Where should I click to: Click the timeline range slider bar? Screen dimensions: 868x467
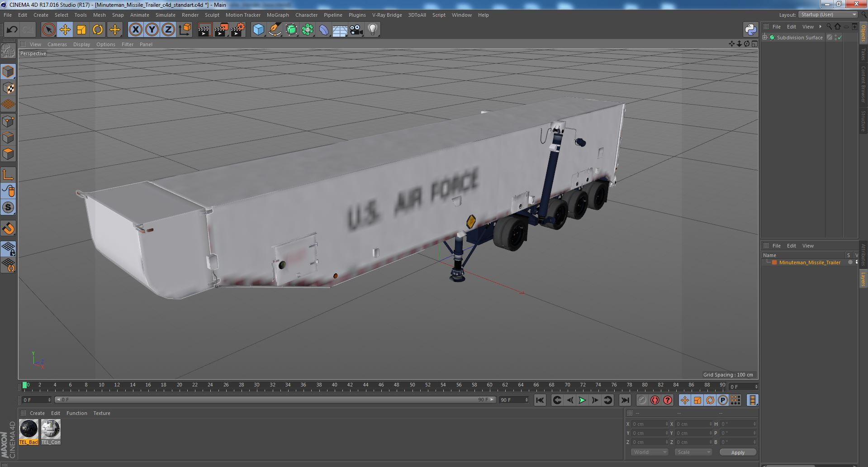[275, 400]
